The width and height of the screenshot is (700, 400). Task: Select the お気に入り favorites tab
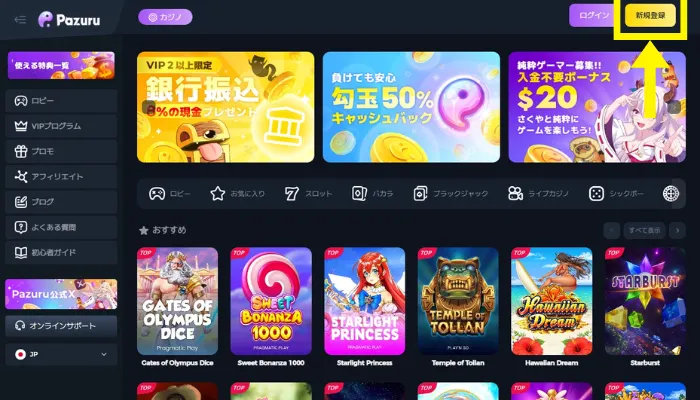pos(238,194)
